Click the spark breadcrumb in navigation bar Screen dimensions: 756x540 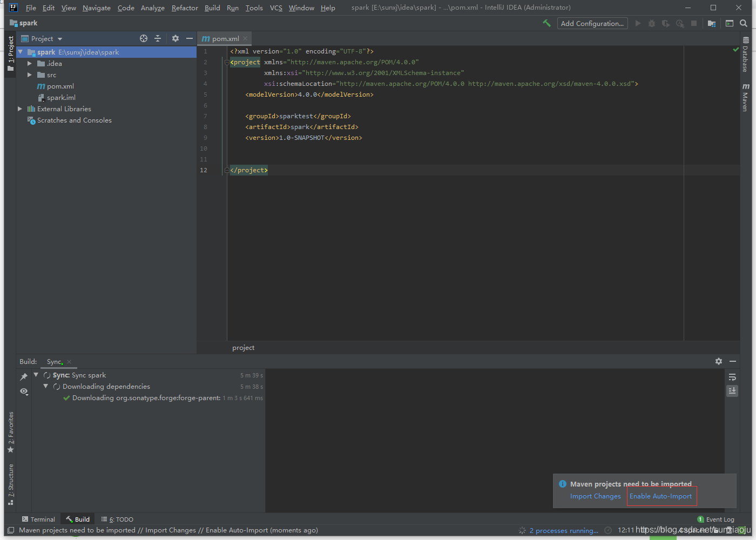pyautogui.click(x=24, y=23)
